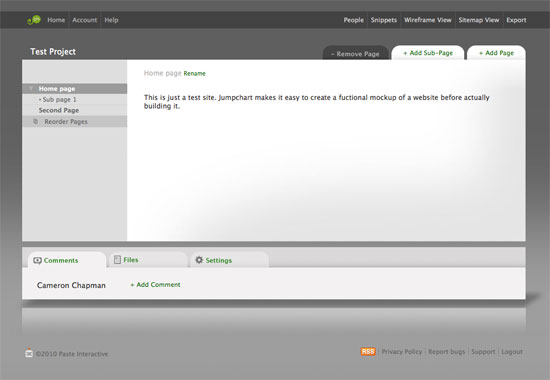
Task: Select Sub page 1 in sidebar
Action: tap(74, 99)
